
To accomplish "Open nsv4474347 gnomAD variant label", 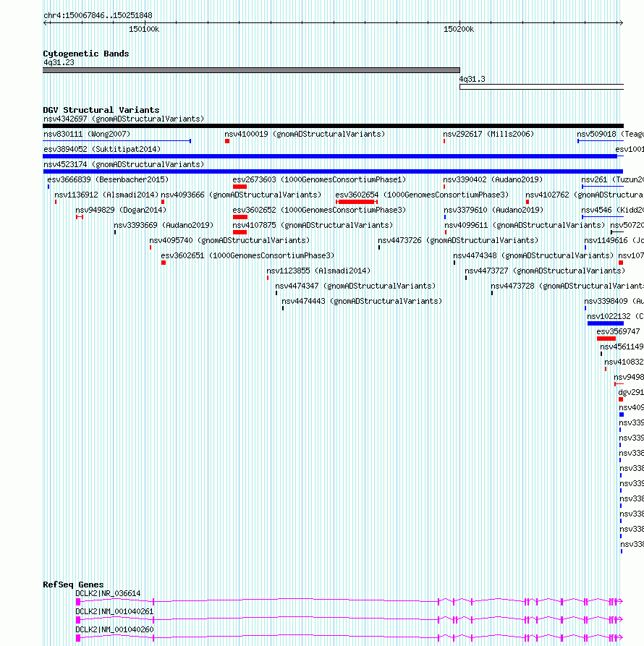I will pos(355,286).
